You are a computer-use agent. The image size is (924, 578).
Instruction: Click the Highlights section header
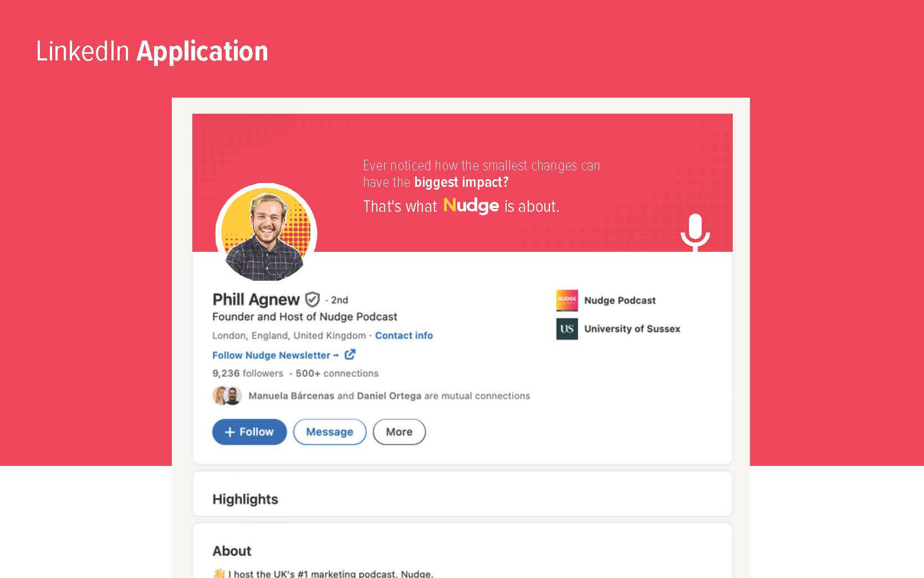coord(245,499)
